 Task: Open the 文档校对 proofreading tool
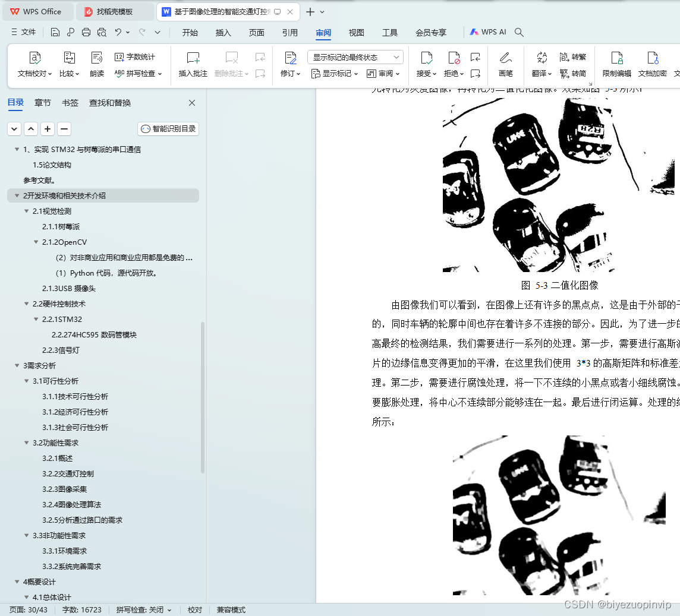pyautogui.click(x=34, y=64)
